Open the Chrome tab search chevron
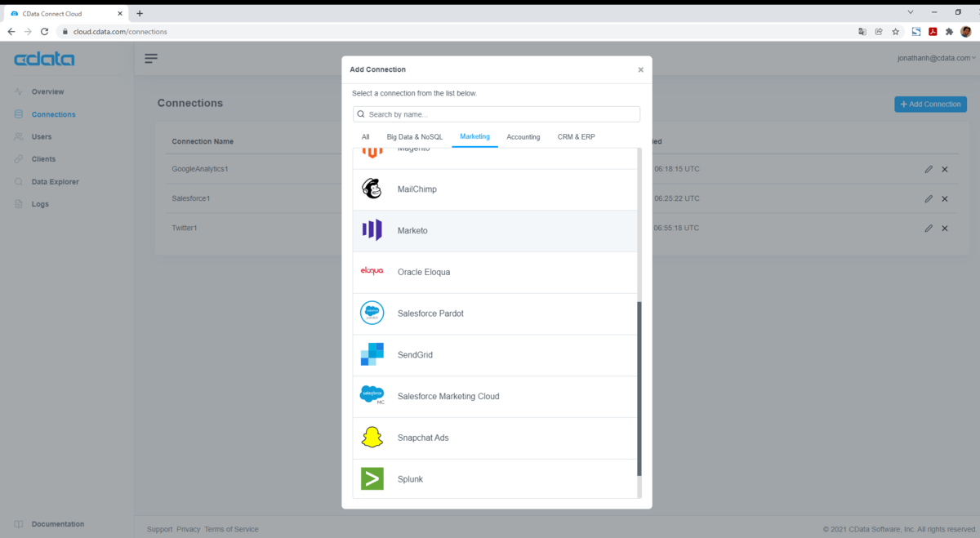 click(911, 12)
